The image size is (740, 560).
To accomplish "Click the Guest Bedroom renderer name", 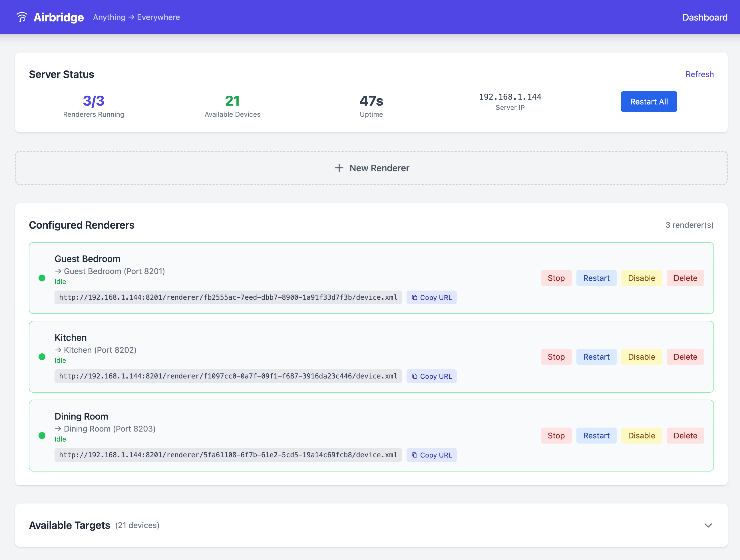I will pos(87,259).
